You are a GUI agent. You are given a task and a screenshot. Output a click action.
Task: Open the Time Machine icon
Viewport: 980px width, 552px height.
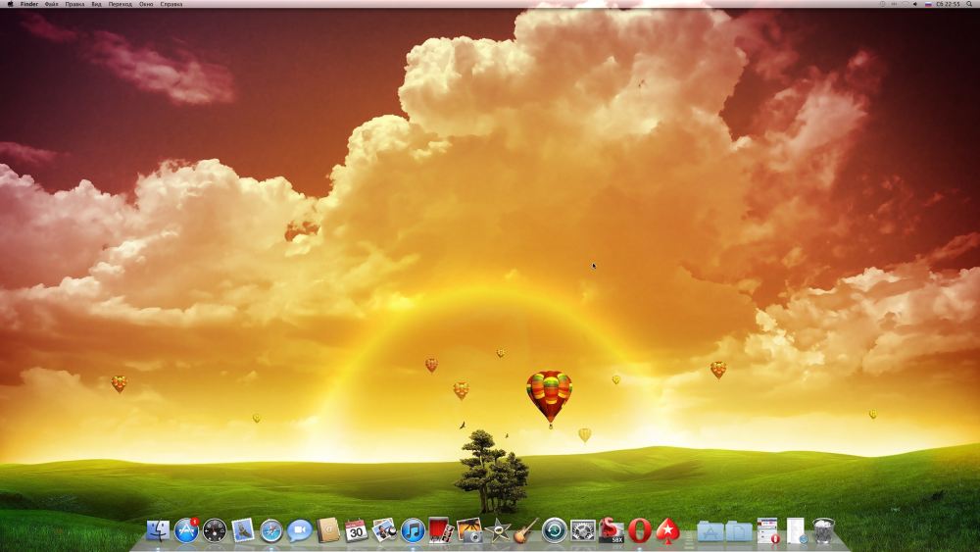pos(555,530)
